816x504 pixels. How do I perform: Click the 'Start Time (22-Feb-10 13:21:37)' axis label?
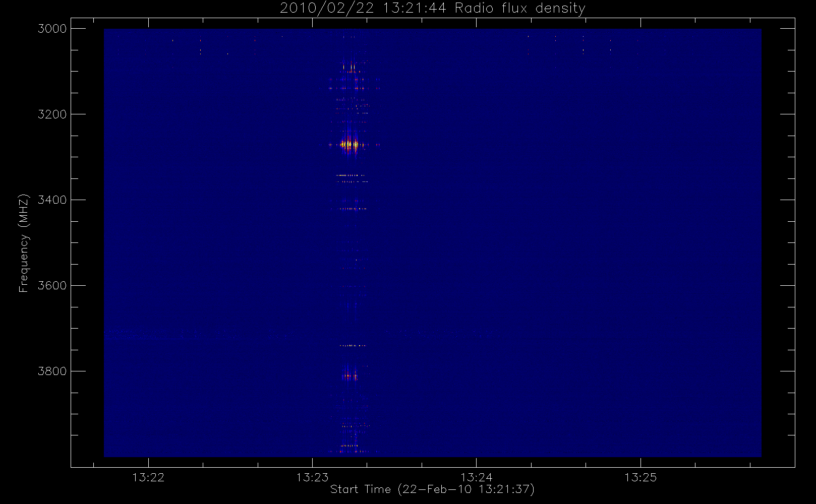(432, 489)
